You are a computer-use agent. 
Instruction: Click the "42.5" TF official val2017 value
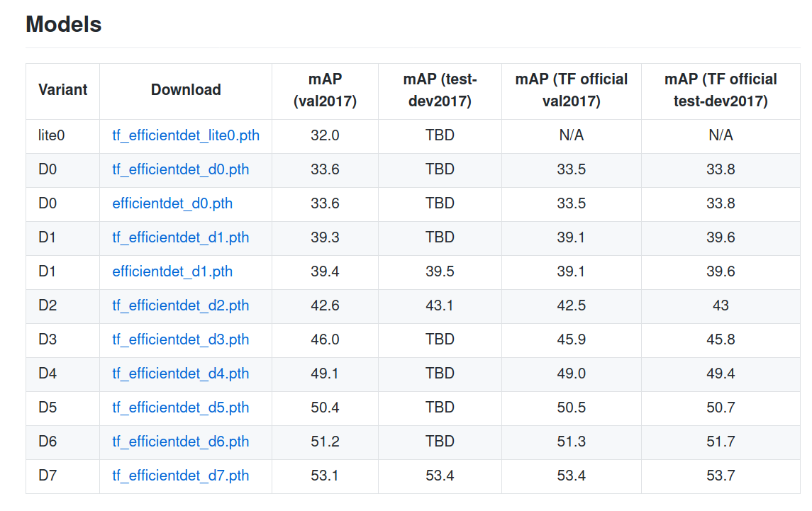click(x=572, y=305)
